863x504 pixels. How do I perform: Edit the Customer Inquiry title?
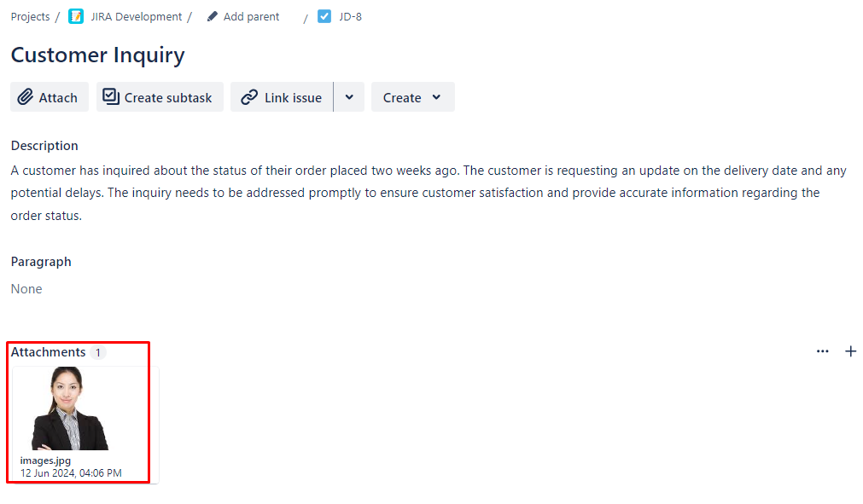pyautogui.click(x=98, y=55)
